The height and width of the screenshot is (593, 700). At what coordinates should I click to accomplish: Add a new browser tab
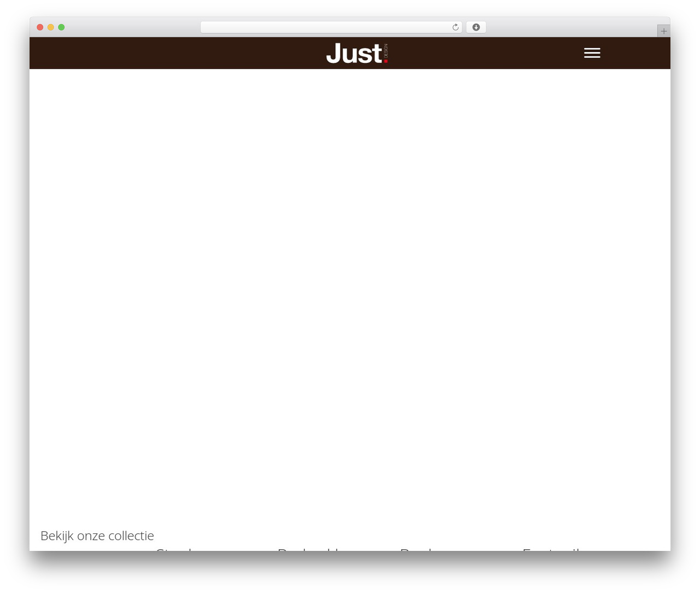(663, 31)
